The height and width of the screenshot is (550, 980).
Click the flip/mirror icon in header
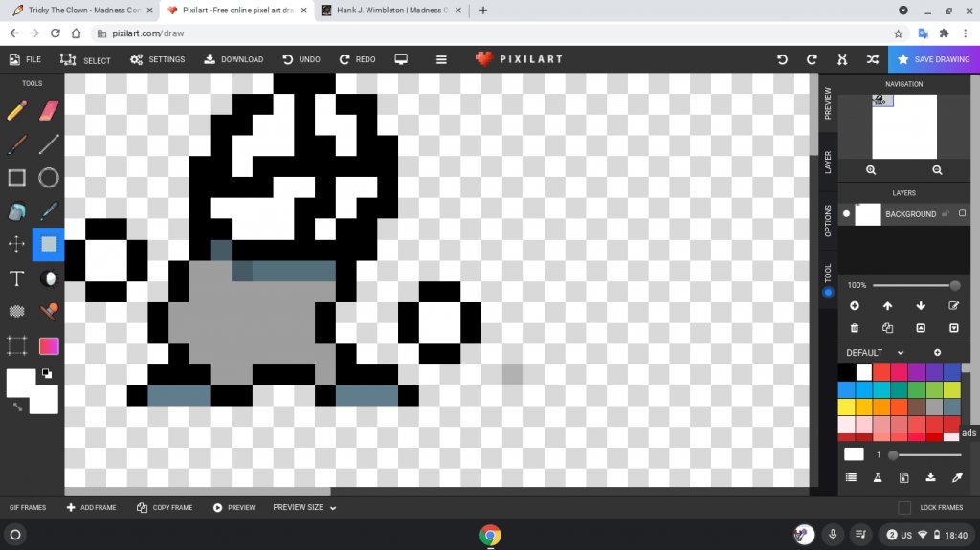[842, 59]
